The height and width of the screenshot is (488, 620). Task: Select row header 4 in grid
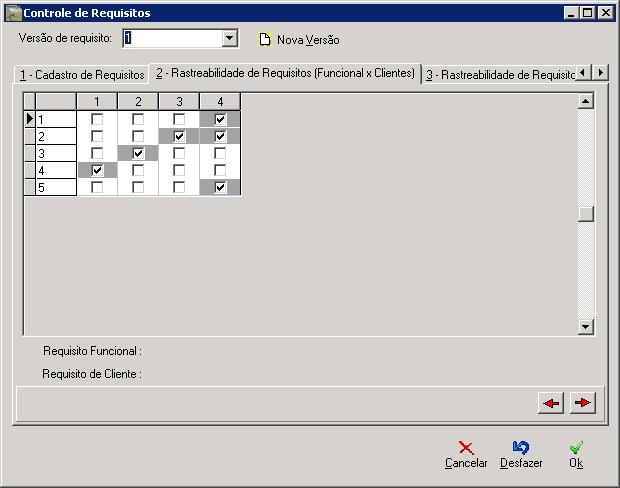click(x=56, y=170)
